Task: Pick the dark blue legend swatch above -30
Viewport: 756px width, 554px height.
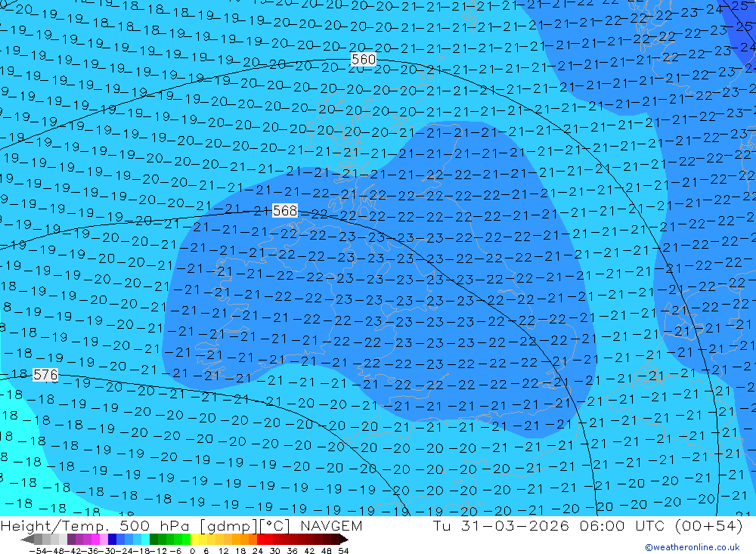Action: pos(112,540)
